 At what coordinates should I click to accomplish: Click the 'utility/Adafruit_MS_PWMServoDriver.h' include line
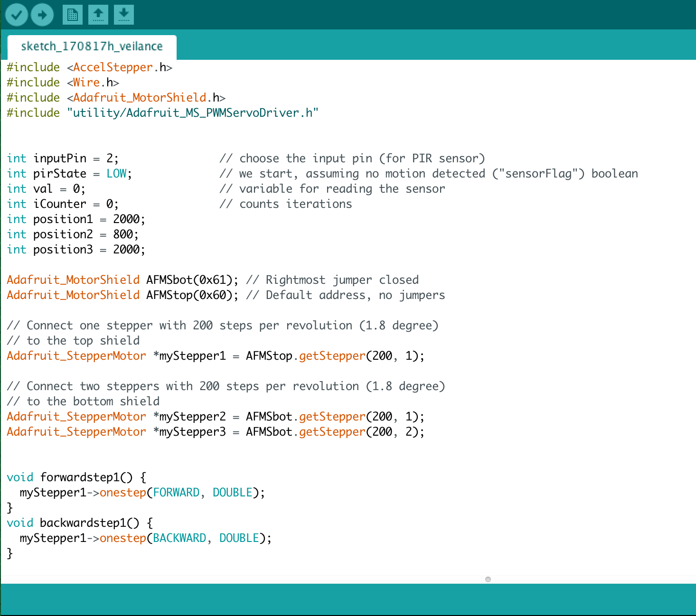click(x=162, y=113)
